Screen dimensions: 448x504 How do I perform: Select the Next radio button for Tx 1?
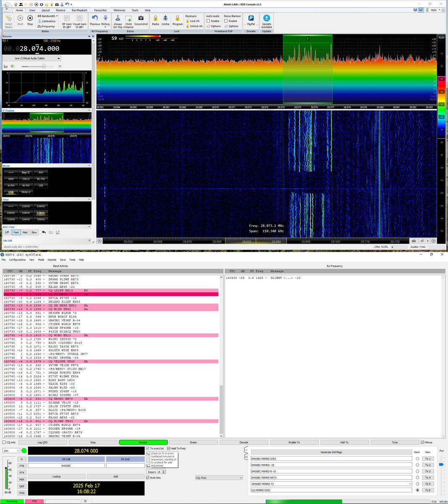tap(417, 459)
